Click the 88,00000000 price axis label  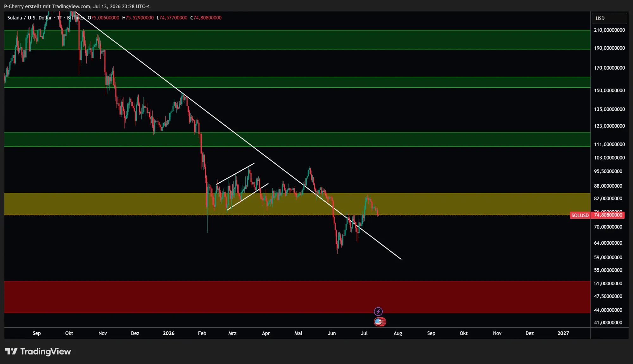click(608, 186)
